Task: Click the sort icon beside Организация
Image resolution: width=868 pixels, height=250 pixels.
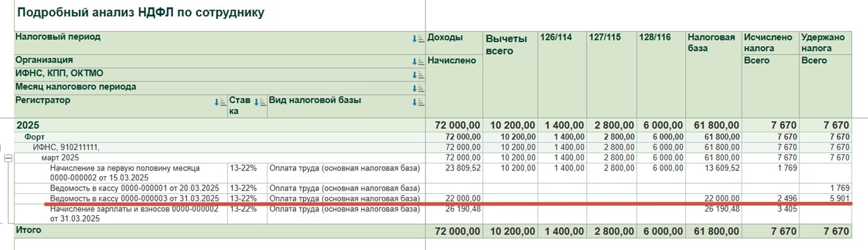Action: [x=418, y=61]
